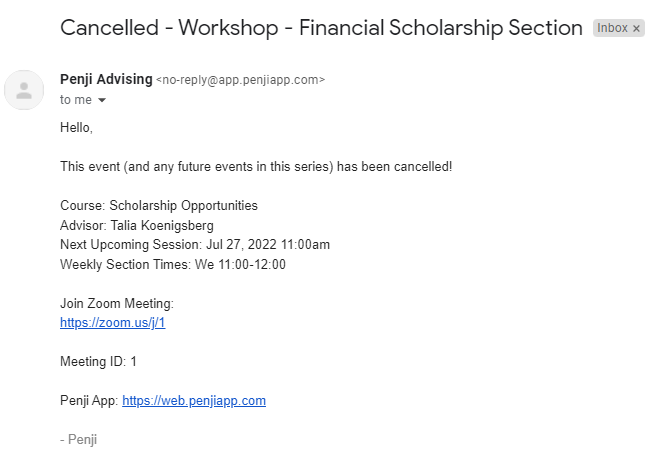
Task: Open the zoom.us/j/1 meeting link
Action: (x=113, y=323)
